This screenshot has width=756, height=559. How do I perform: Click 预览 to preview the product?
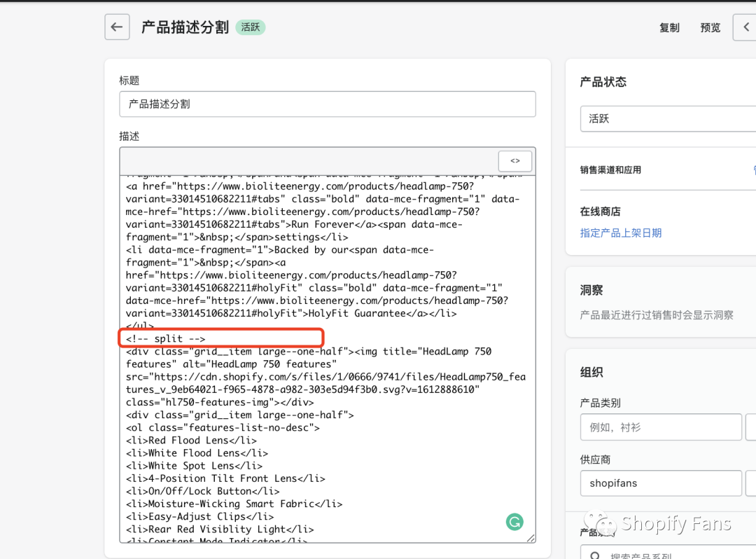(710, 27)
